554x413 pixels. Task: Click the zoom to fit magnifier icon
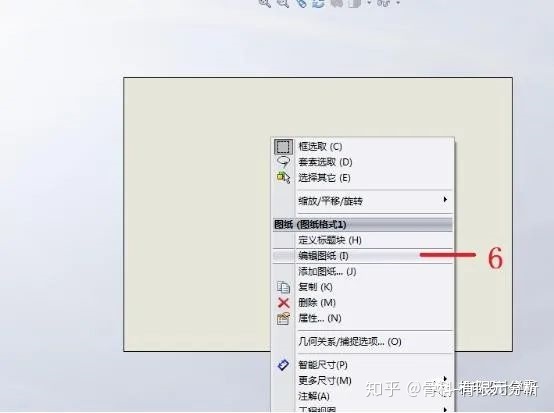tap(265, 3)
